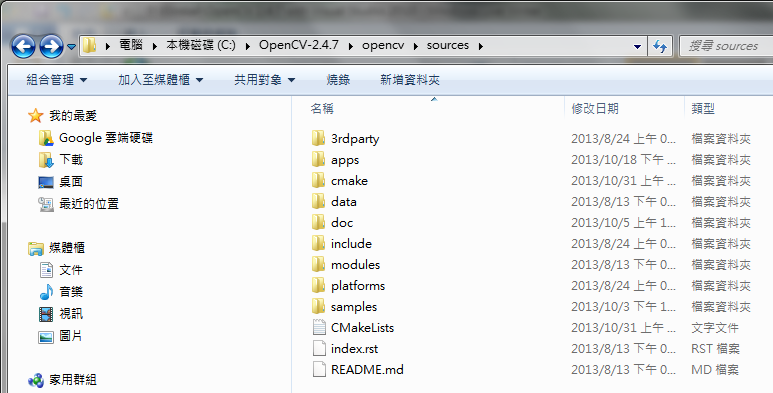This screenshot has width=773, height=393.
Task: Refresh the folder with the refresh button
Action: tap(660, 46)
